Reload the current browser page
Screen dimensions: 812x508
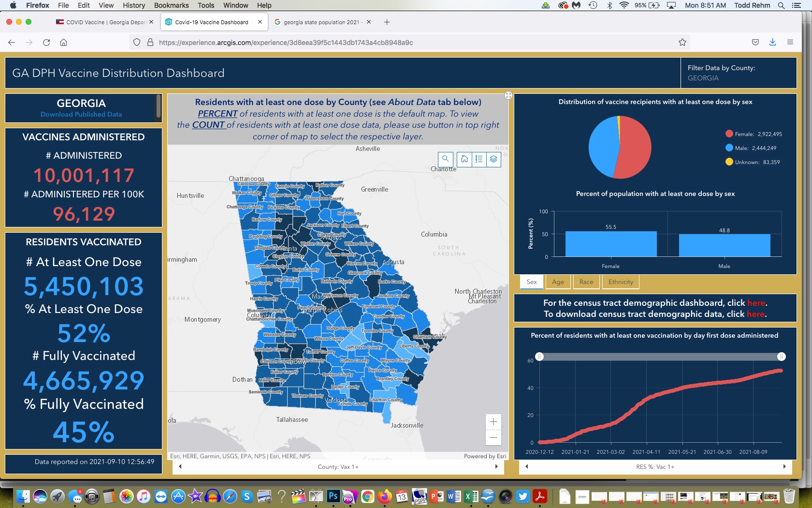pyautogui.click(x=46, y=43)
